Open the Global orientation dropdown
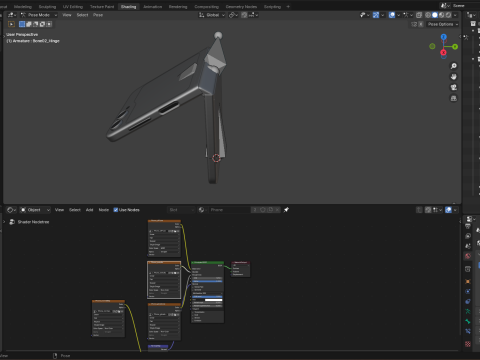 tap(212, 15)
